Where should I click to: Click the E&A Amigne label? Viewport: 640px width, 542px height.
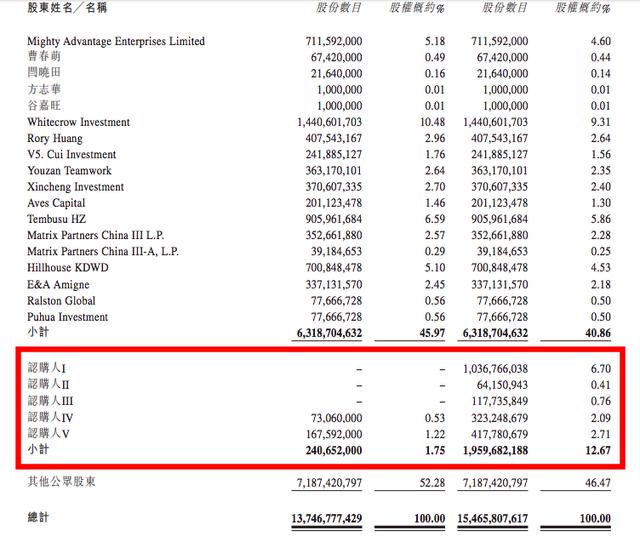point(58,284)
